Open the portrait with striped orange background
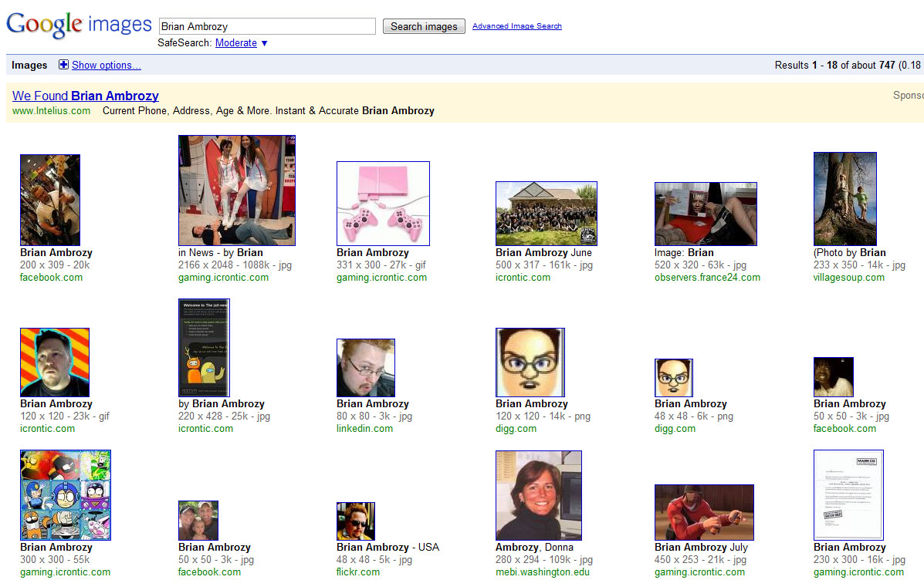 pyautogui.click(x=55, y=362)
